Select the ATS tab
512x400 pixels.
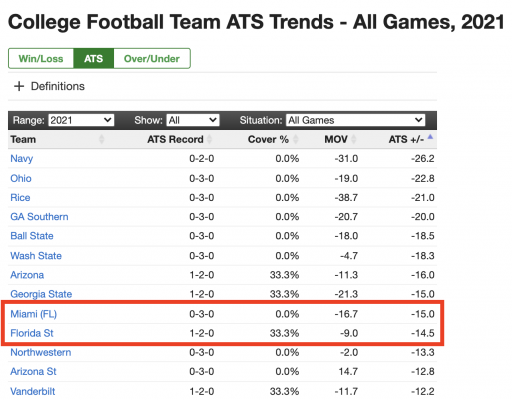tap(94, 59)
